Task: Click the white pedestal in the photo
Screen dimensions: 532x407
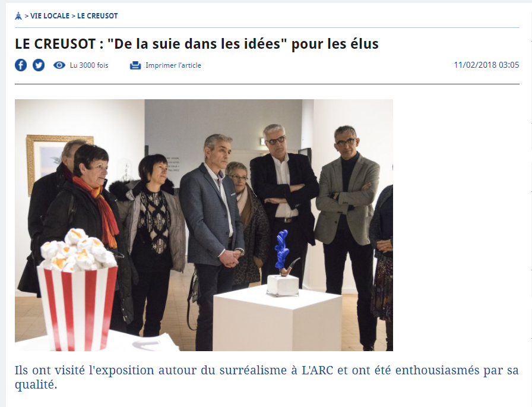Action: pos(277,318)
